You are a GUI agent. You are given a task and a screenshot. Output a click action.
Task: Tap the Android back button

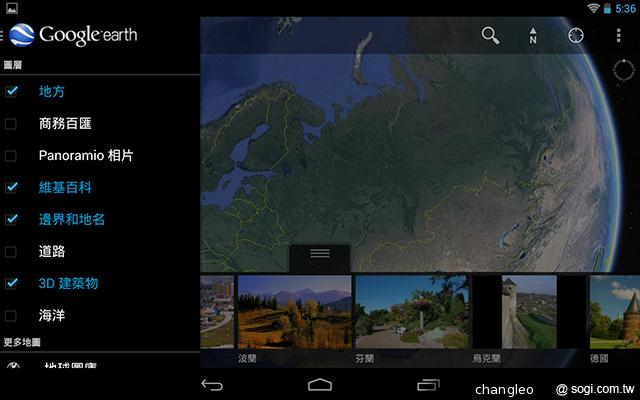(212, 384)
